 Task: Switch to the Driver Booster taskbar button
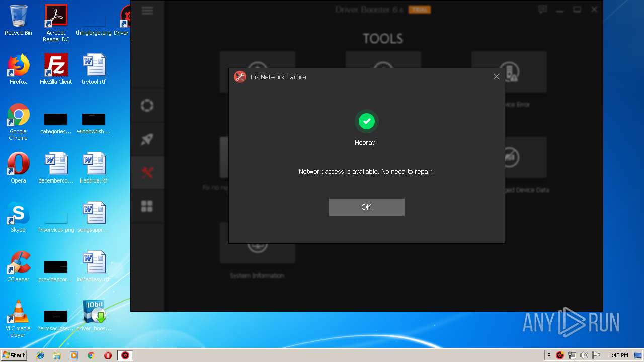pos(125,355)
